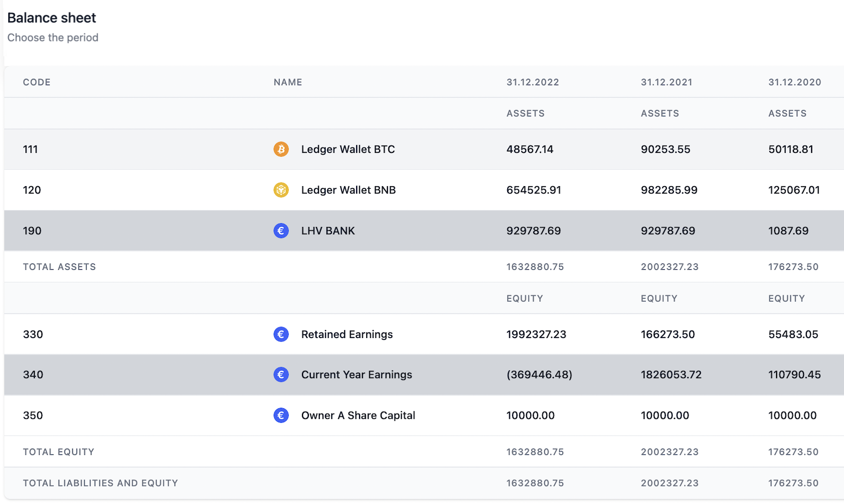Select Current Year Earnings value 110790.45
Screen dimensions: 844x504
(794, 375)
